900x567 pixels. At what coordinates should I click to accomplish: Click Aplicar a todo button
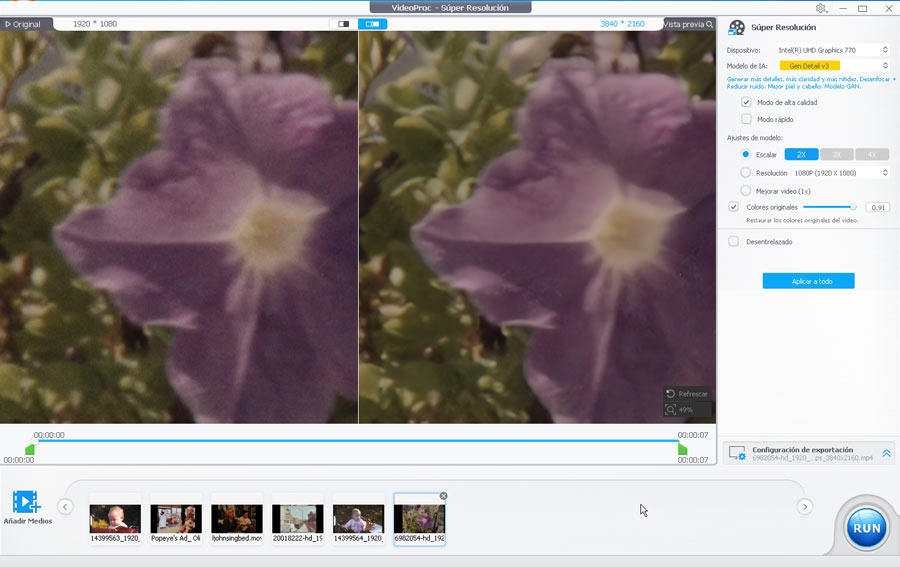[x=808, y=281]
